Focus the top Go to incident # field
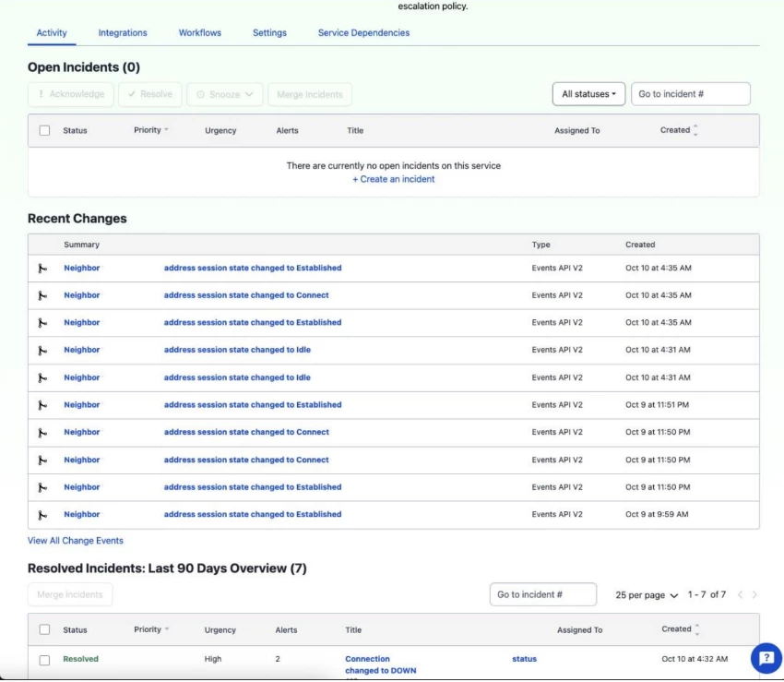 pos(691,94)
